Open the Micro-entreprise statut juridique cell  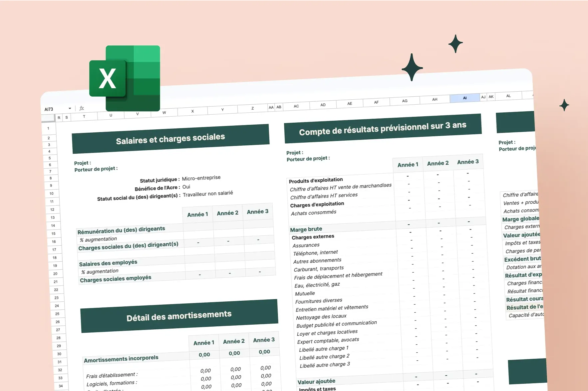click(x=201, y=178)
